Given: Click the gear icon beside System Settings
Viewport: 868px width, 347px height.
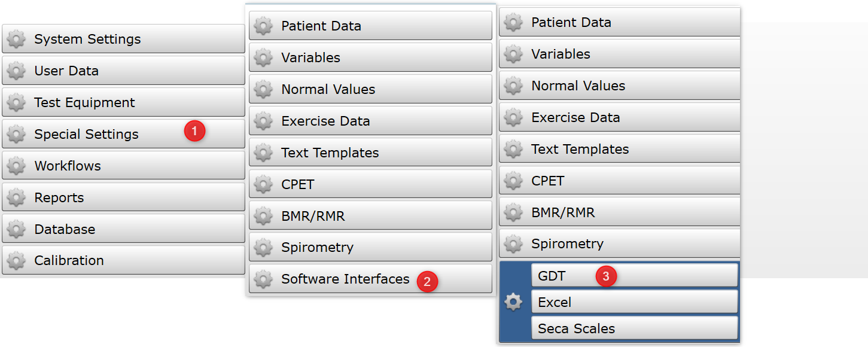Looking at the screenshot, I should (x=16, y=39).
